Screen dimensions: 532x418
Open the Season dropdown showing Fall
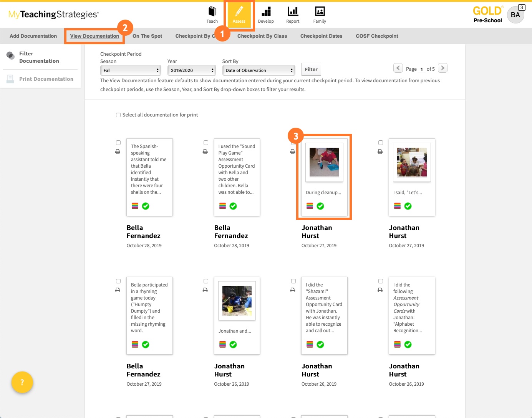[131, 70]
